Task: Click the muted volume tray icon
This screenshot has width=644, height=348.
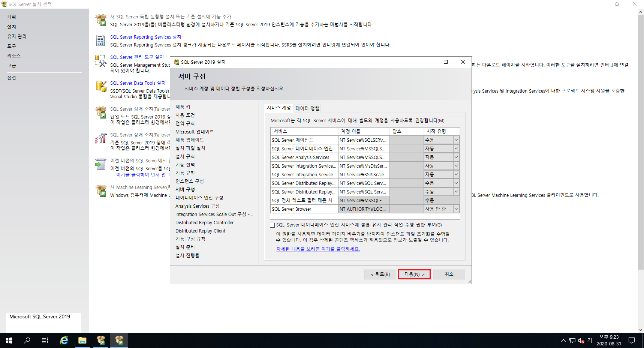Action: point(581,340)
